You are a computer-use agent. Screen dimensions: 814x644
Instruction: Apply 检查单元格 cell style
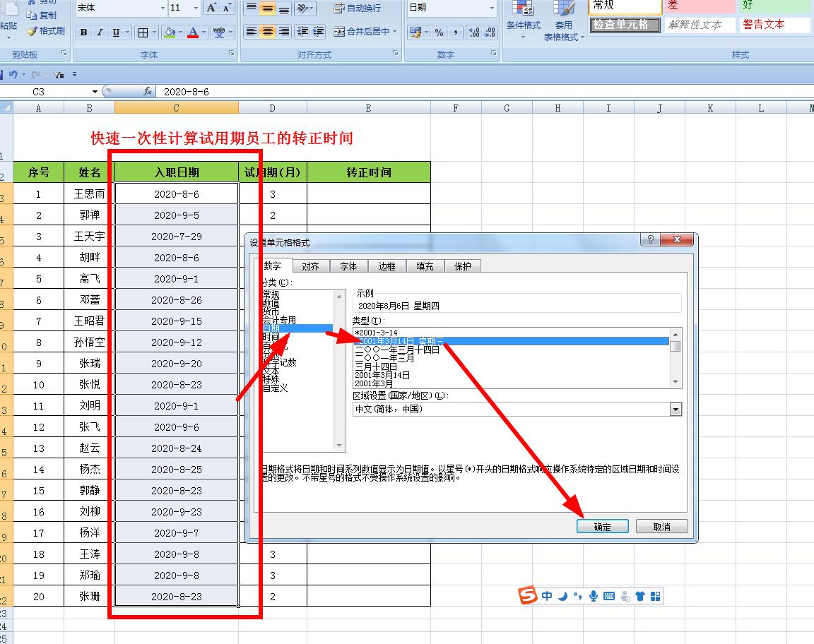[x=625, y=25]
